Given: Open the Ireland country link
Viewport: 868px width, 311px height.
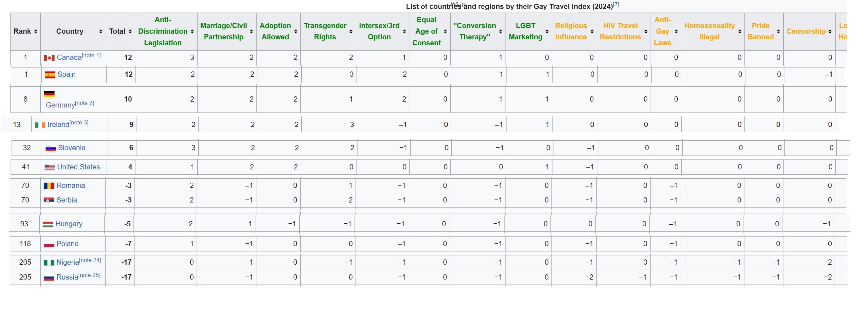Looking at the screenshot, I should (x=58, y=125).
